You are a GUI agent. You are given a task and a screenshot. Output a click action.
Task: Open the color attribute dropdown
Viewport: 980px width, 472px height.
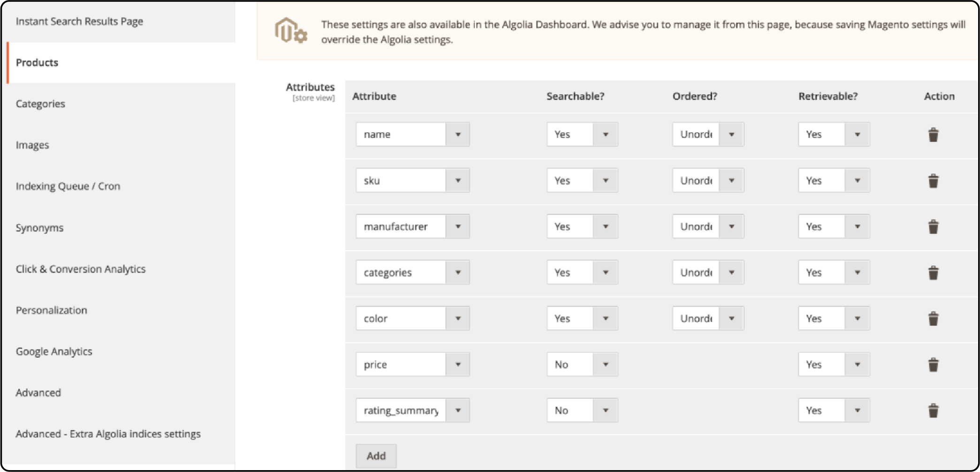point(413,318)
